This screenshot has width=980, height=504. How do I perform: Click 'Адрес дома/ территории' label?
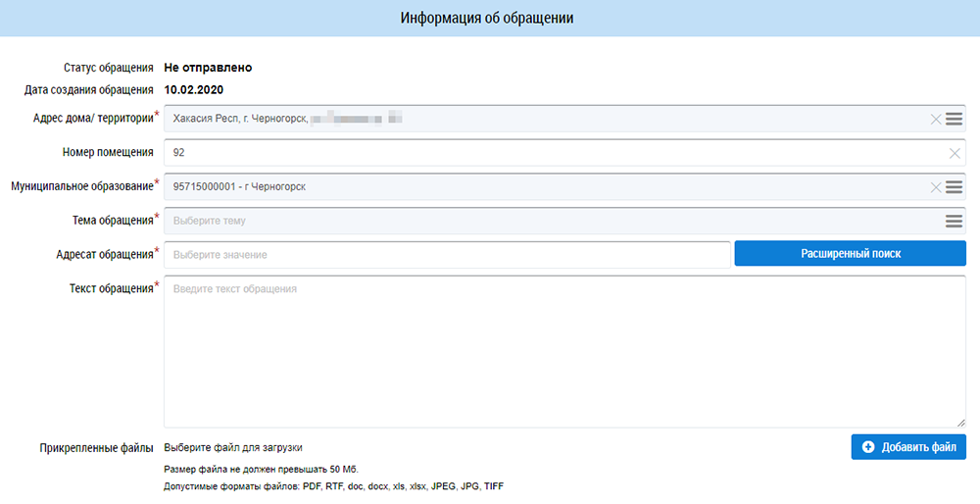click(94, 119)
